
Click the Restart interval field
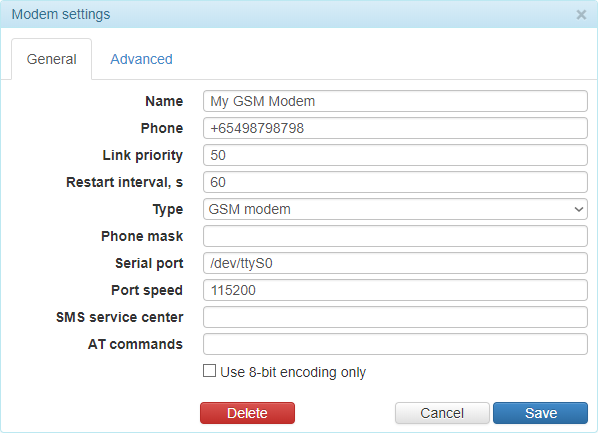click(395, 182)
